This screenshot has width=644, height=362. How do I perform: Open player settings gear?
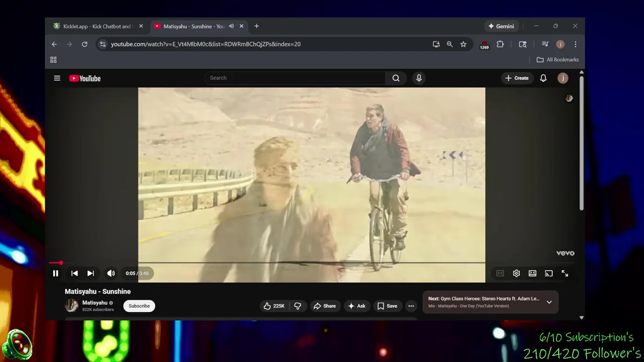pyautogui.click(x=516, y=273)
